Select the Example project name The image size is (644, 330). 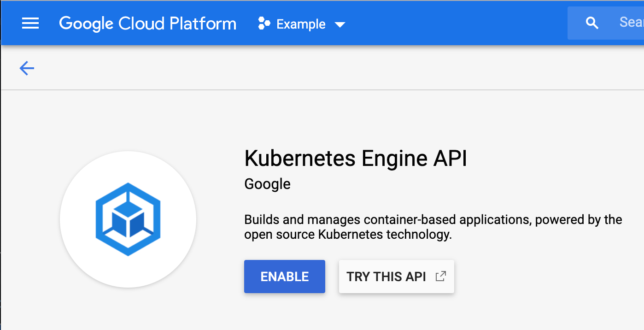click(300, 24)
